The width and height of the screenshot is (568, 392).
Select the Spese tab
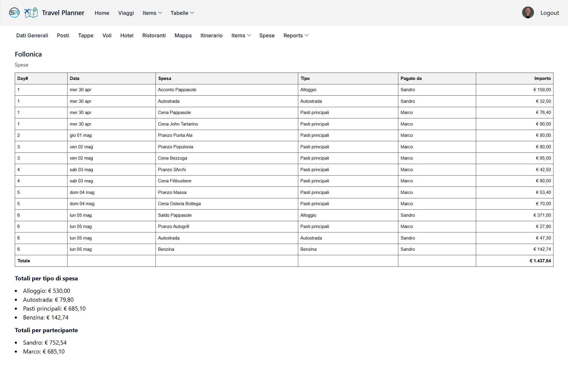(x=267, y=36)
